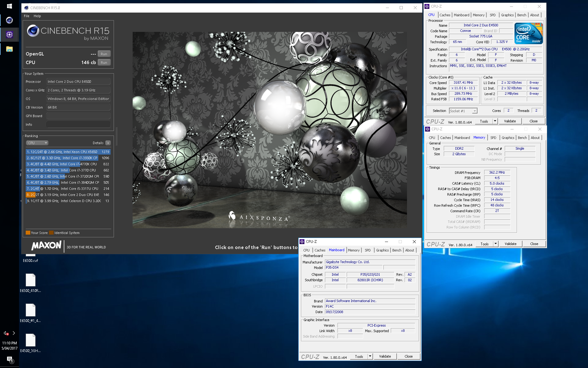Open Graphics tab in Memory CPU-Z window
This screenshot has height=368, width=588.
click(508, 138)
